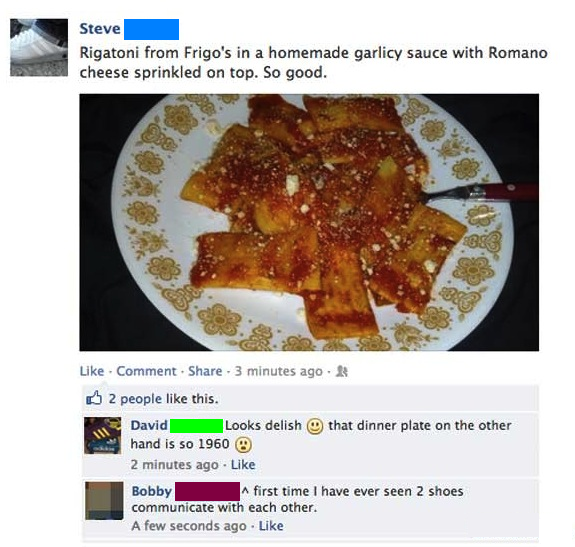Screen dimensions: 575x547
Task: Click the friends audience icon after timestamp
Action: [342, 371]
